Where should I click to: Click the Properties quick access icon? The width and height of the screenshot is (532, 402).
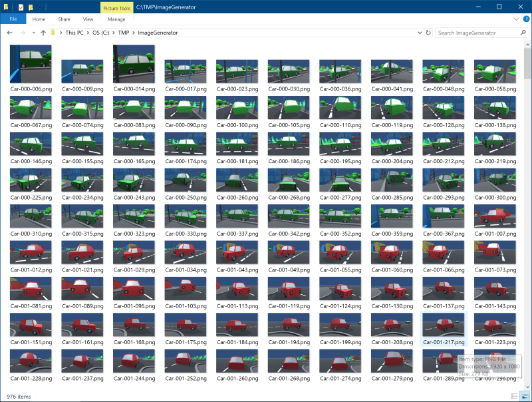[21, 7]
